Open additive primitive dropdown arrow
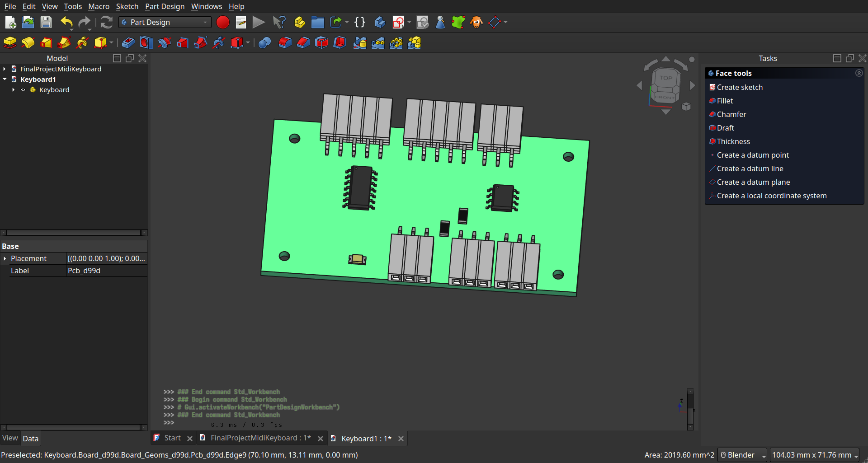The height and width of the screenshot is (463, 868). click(111, 43)
